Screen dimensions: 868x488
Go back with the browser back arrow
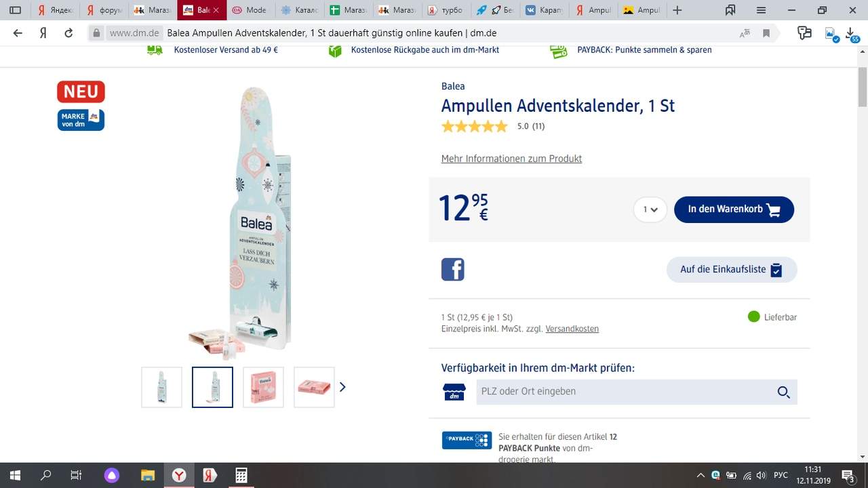point(18,33)
